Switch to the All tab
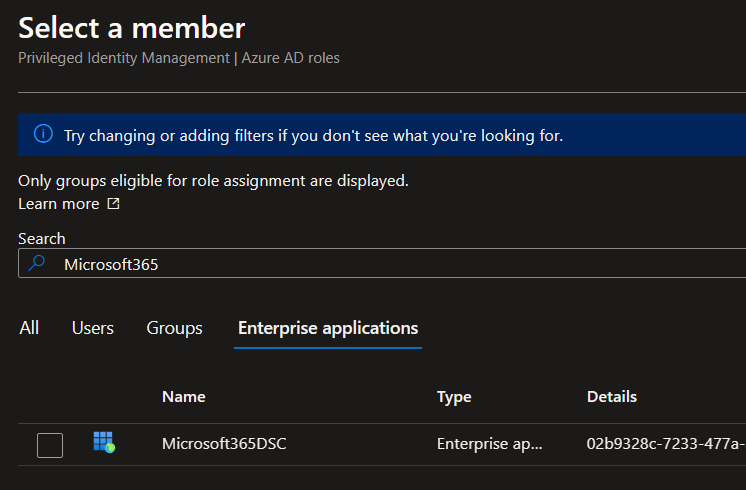 tap(29, 328)
